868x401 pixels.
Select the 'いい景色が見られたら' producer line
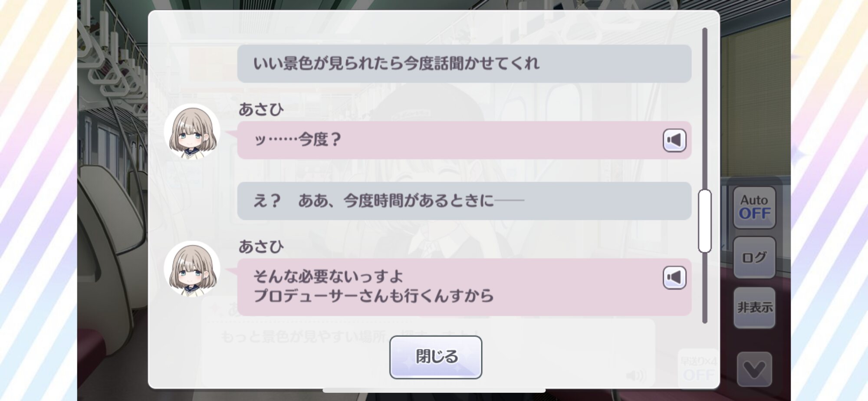[x=464, y=63]
